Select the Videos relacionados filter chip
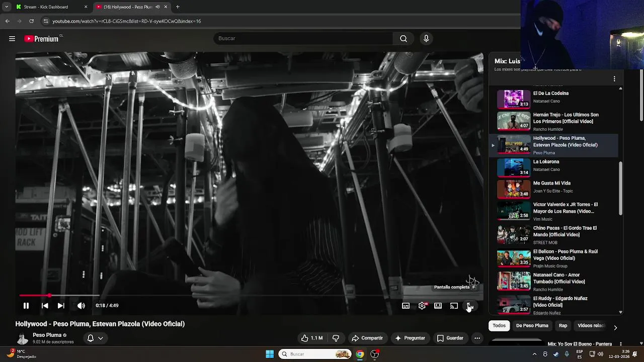Image resolution: width=644 pixels, height=362 pixels. [x=591, y=326]
